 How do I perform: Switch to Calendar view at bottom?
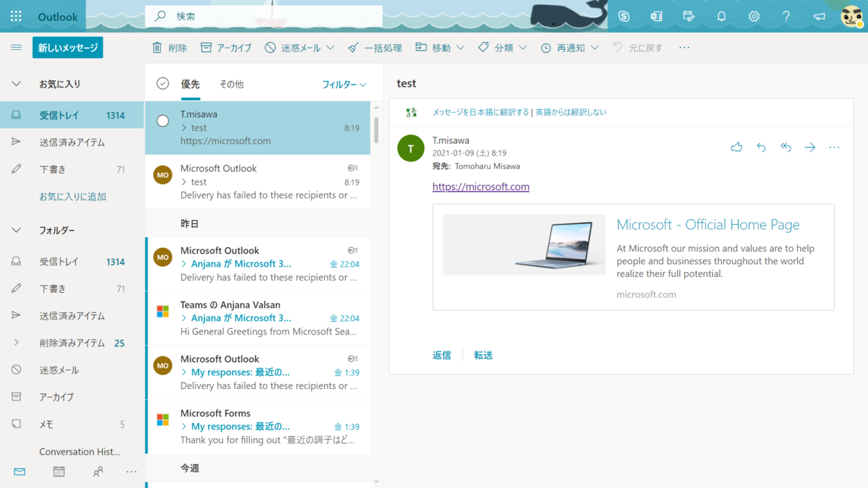(x=59, y=471)
